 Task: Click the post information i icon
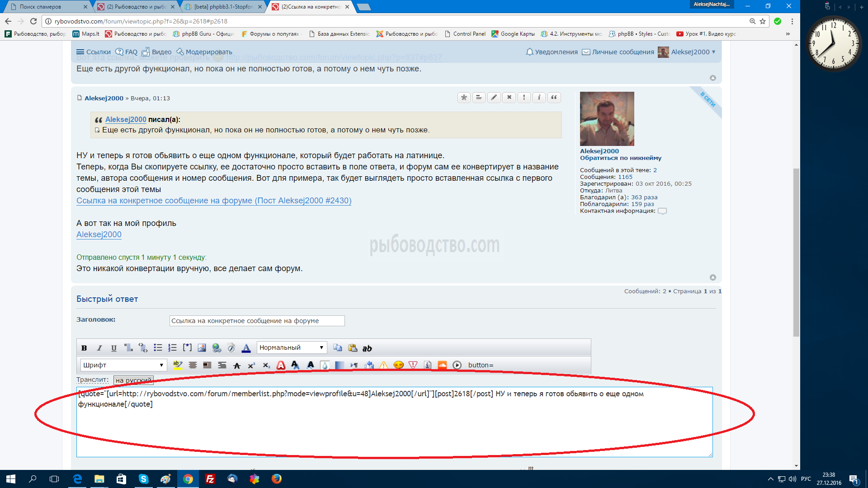539,98
